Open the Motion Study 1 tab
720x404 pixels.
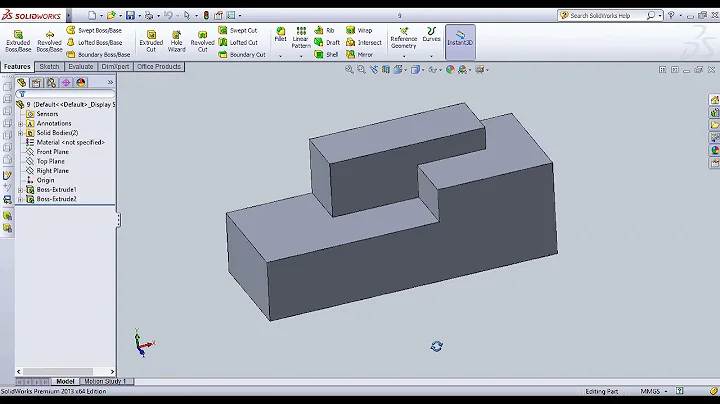(x=105, y=381)
